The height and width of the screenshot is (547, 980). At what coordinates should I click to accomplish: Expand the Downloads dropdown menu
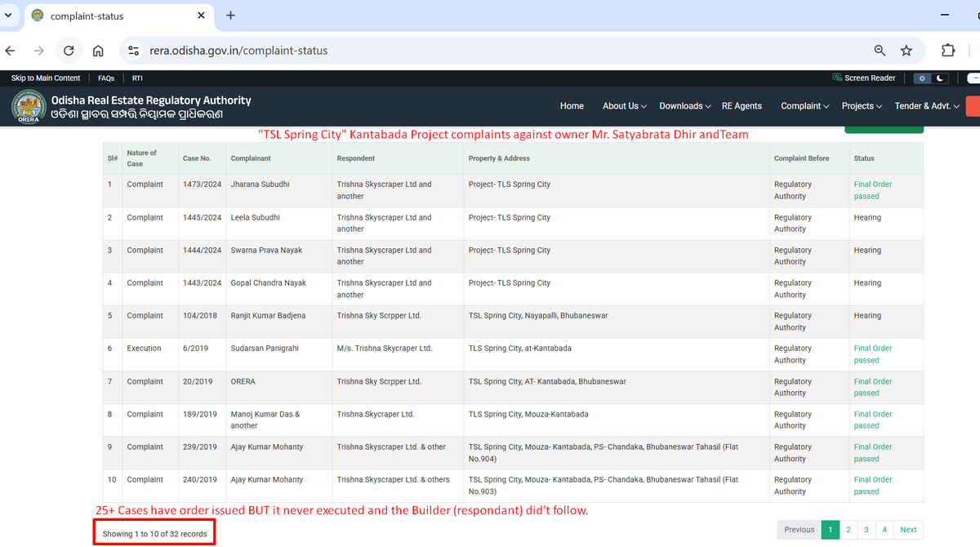pos(685,106)
